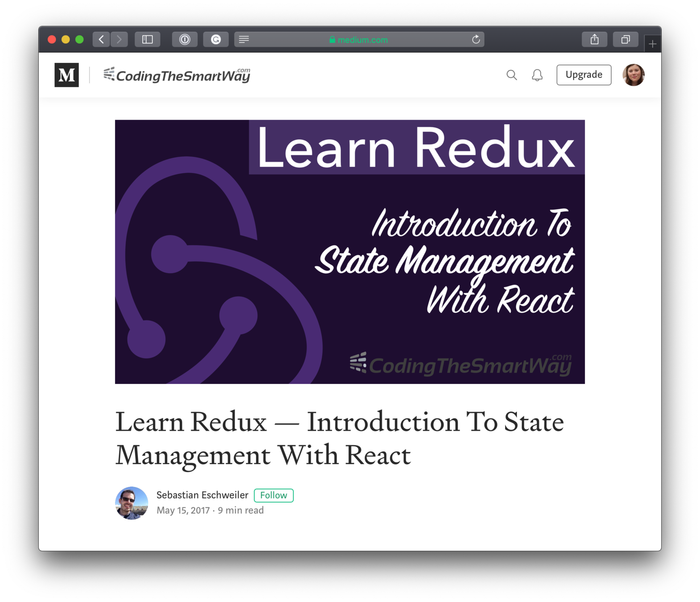Open the Grammarly extension icon
Screen dimensions: 700x602
click(216, 40)
